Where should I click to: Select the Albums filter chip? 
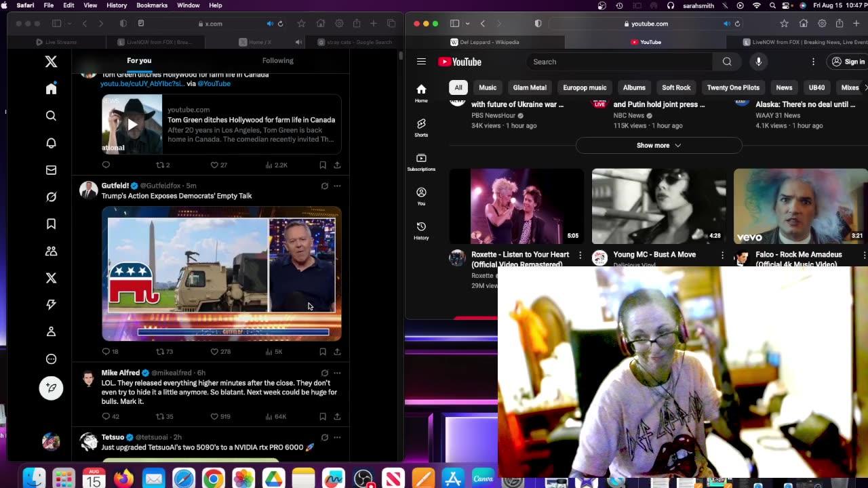pos(634,87)
